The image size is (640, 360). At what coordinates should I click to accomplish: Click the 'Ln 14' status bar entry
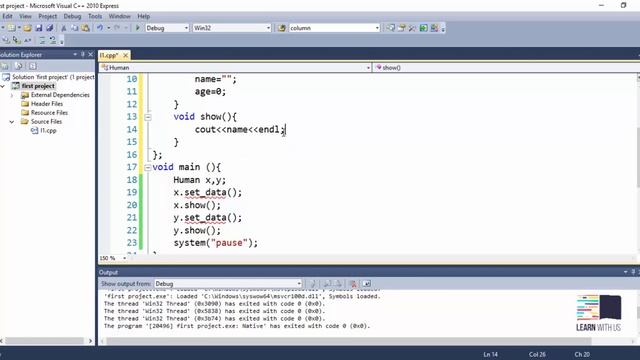tap(491, 355)
